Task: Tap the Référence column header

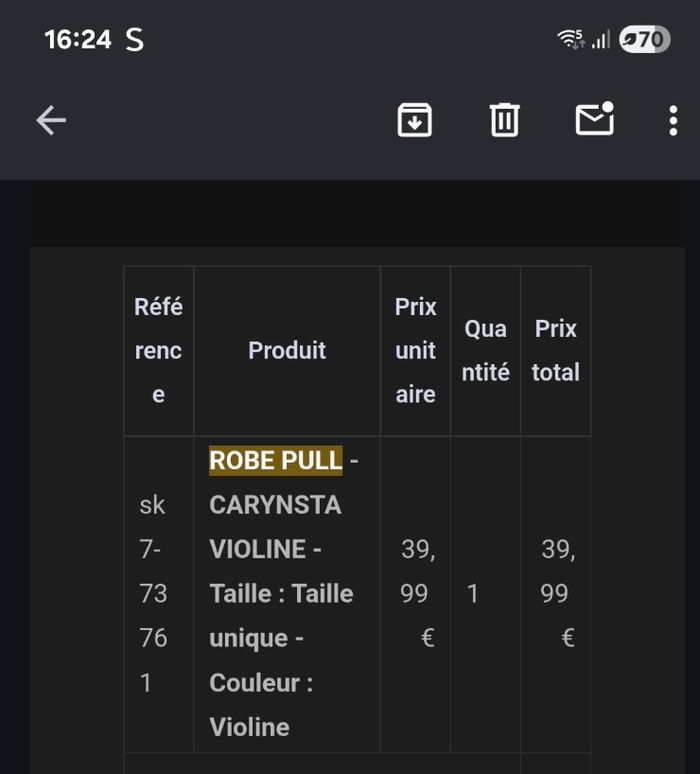Action: click(158, 350)
